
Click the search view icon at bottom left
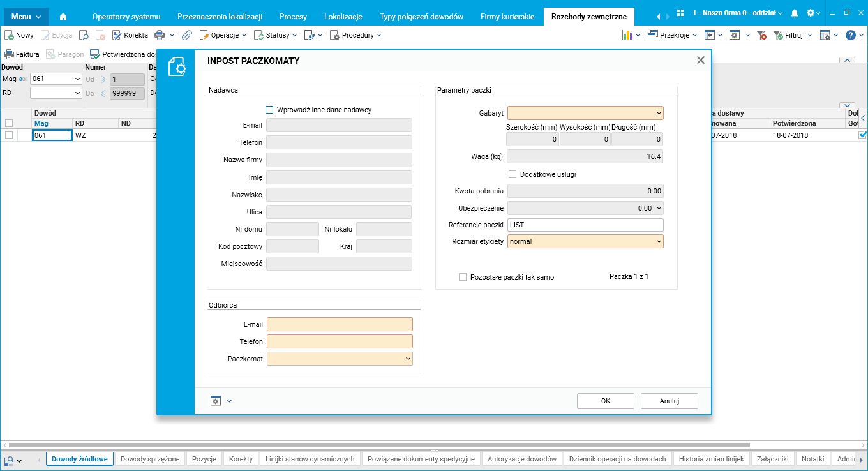(x=9, y=460)
